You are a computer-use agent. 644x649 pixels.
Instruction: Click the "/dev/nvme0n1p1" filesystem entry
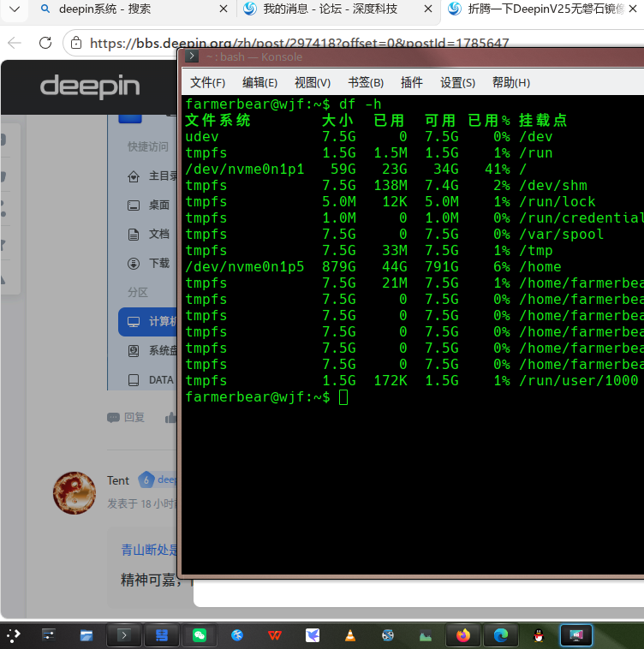(245, 170)
